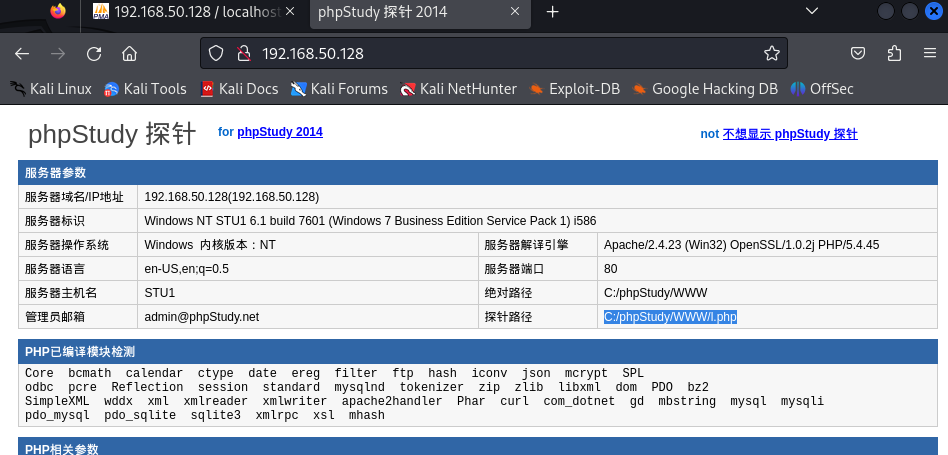The width and height of the screenshot is (948, 455).
Task: Click the mysqlnd module name
Action: pos(359,387)
